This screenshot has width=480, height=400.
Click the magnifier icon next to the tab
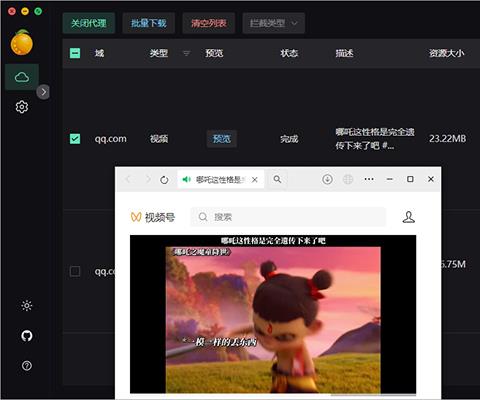(x=277, y=179)
